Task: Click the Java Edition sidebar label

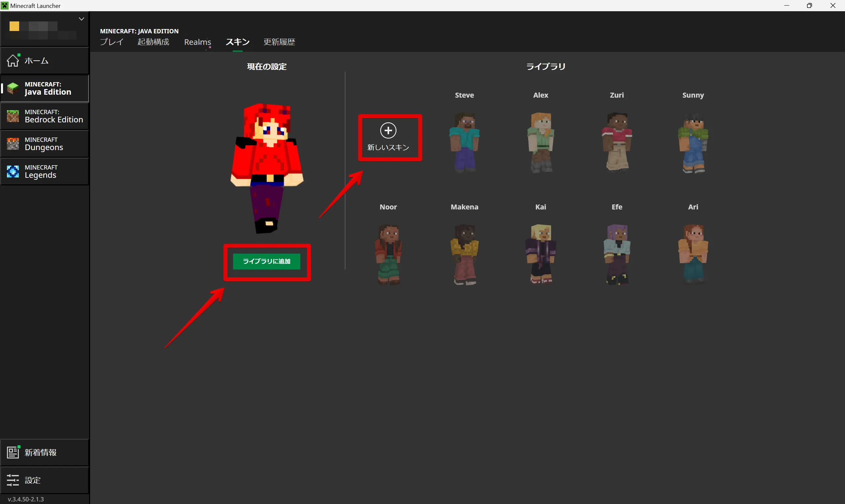Action: coord(48,92)
